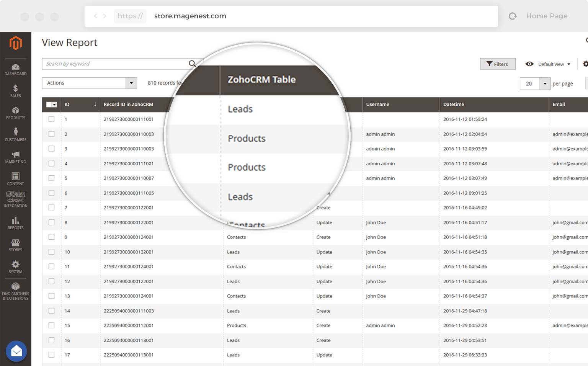Viewport: 588px width, 366px height.
Task: Open the System sidebar menu
Action: pos(16,267)
